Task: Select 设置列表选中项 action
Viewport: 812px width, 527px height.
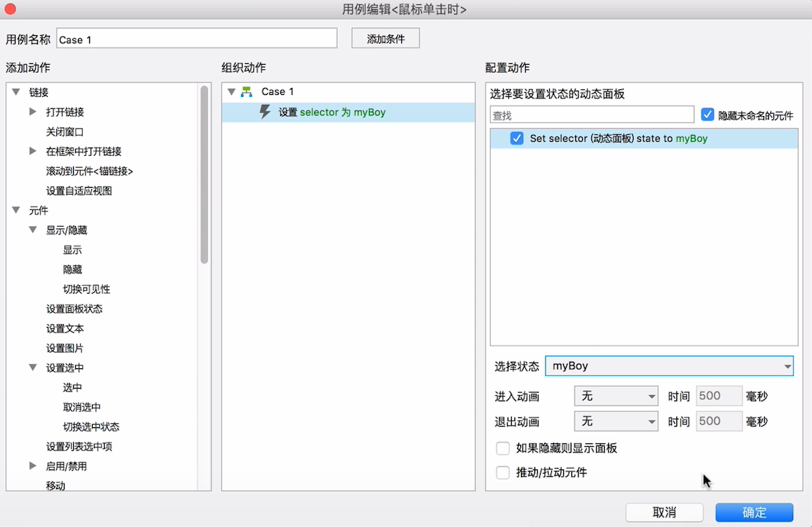Action: click(x=79, y=447)
